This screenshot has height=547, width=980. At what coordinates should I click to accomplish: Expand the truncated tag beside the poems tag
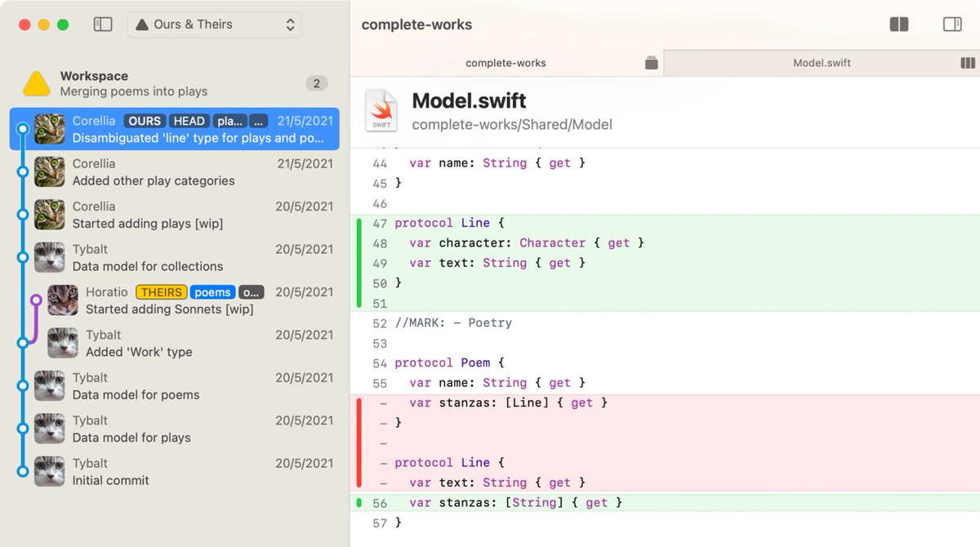click(x=252, y=292)
